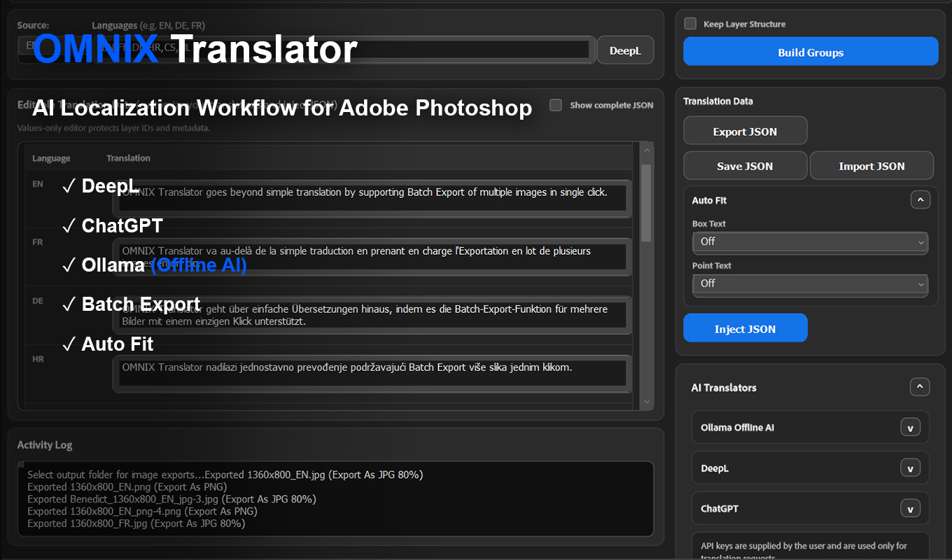Click the 'Language' column header
The width and height of the screenshot is (952, 560).
click(51, 158)
